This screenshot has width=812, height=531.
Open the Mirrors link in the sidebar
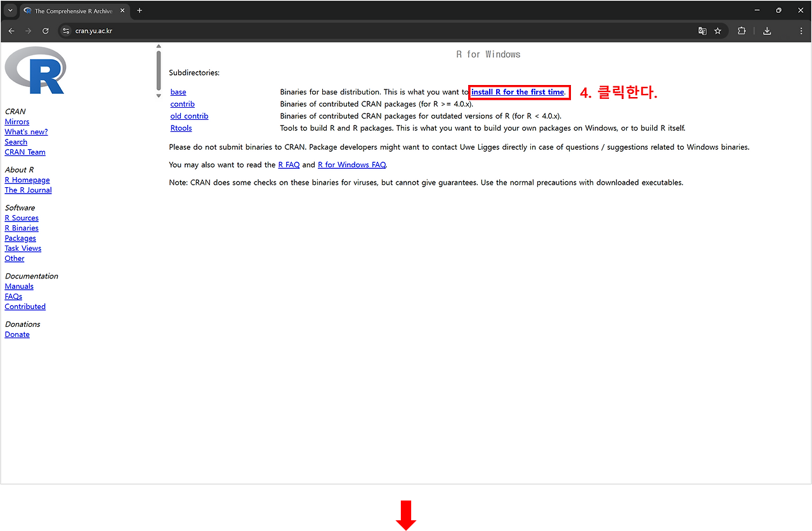(16, 121)
